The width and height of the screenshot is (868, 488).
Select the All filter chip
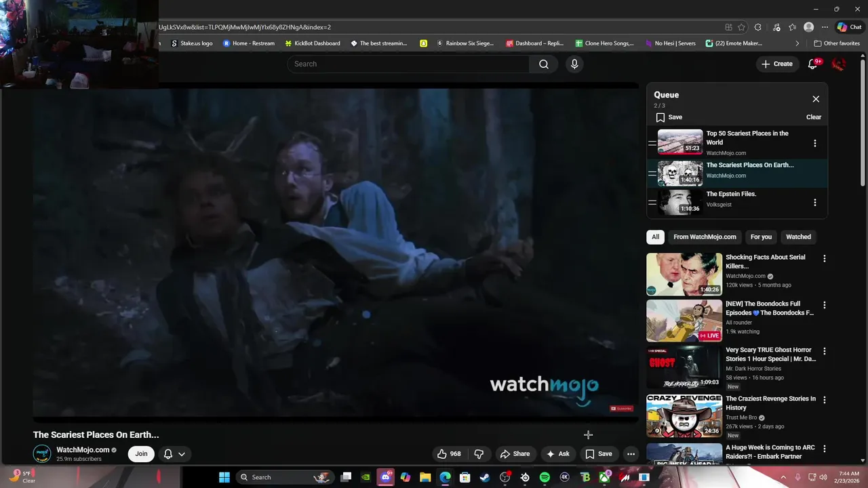tap(655, 237)
